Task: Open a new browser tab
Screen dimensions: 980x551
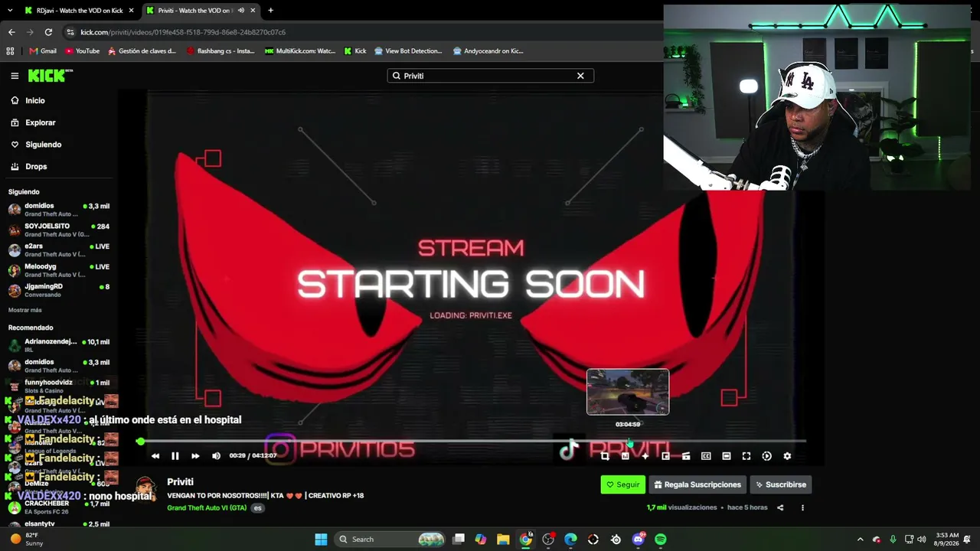Action: pyautogui.click(x=270, y=11)
